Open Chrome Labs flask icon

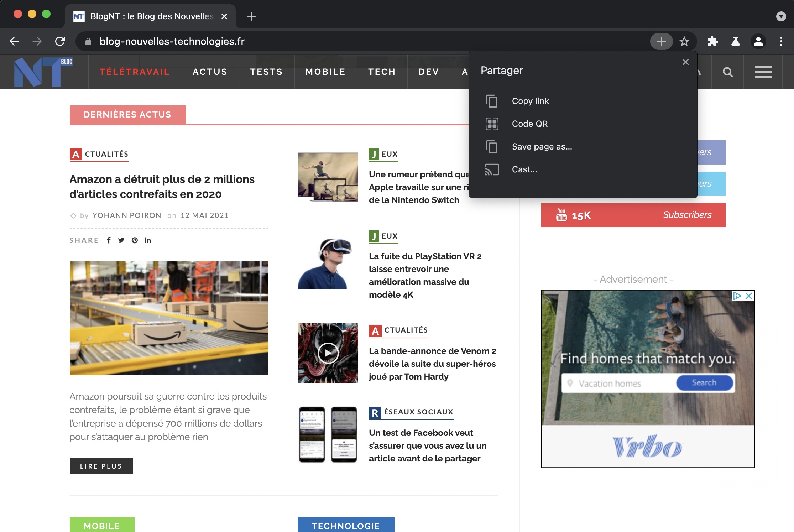pos(735,42)
